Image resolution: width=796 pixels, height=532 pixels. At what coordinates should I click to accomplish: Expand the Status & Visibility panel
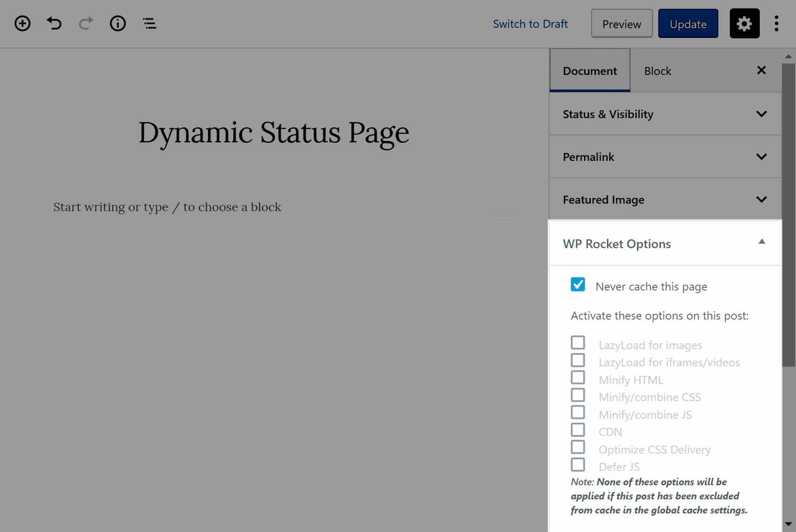[x=665, y=114]
